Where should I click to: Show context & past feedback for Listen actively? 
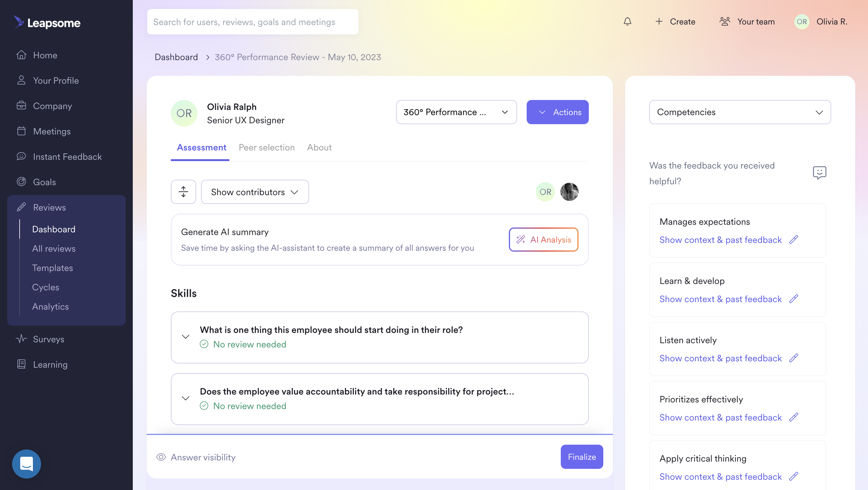[720, 358]
